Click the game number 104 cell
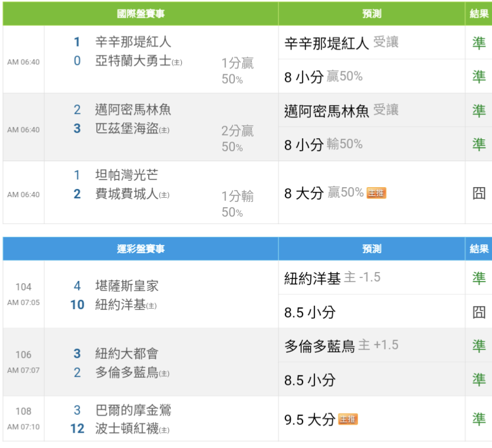Viewport: 492px width, 448px height. [x=24, y=287]
